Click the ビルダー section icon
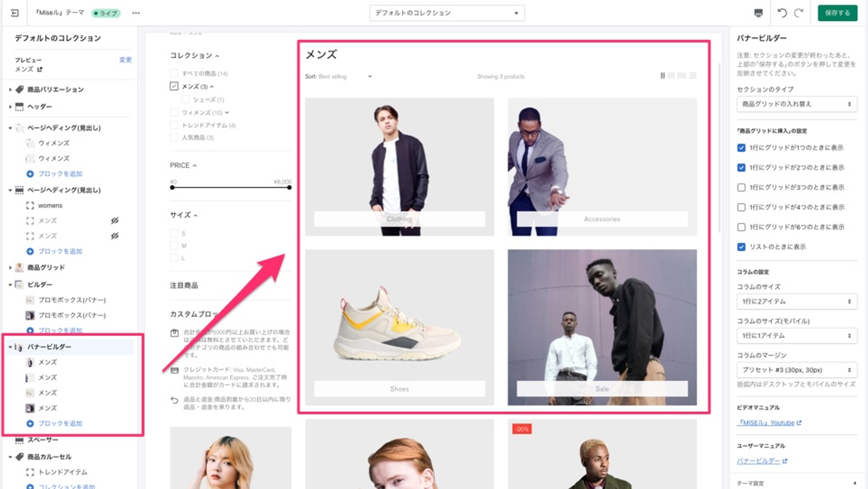This screenshot has height=489, width=868. [19, 285]
